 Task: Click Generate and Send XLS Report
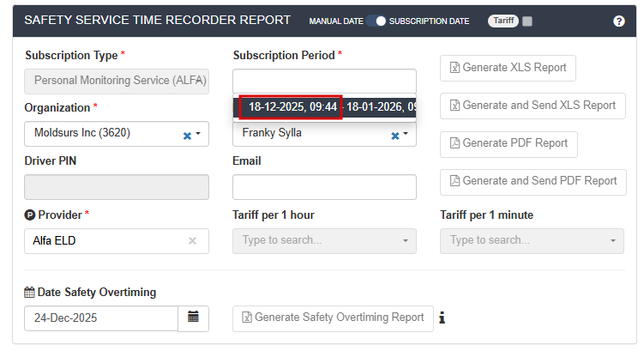[532, 106]
